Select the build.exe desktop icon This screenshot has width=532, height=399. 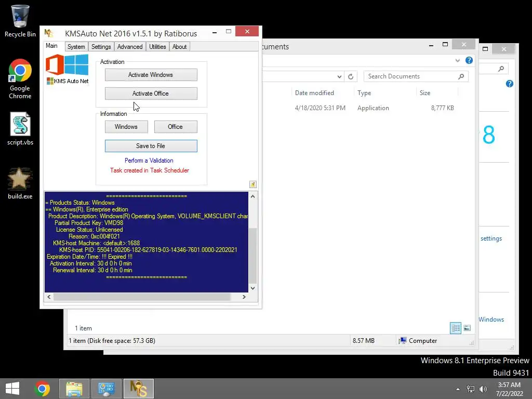(20, 183)
